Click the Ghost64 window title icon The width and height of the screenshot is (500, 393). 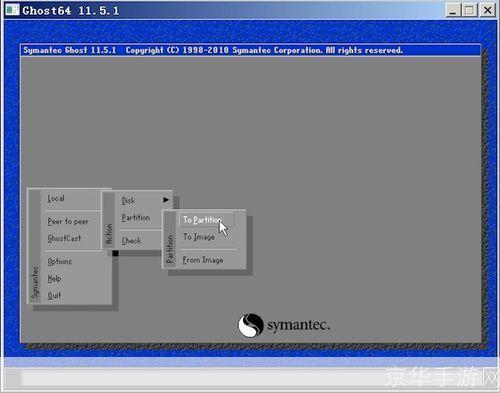coord(13,10)
